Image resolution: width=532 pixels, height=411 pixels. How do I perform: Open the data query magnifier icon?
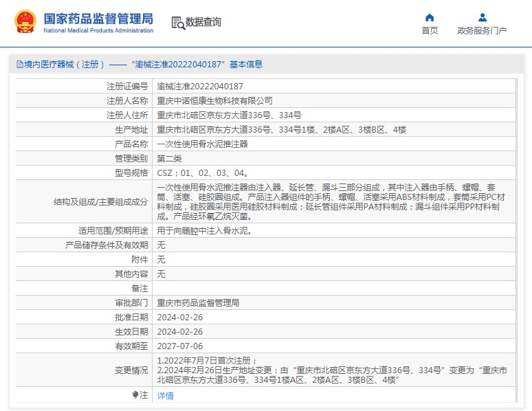(179, 23)
